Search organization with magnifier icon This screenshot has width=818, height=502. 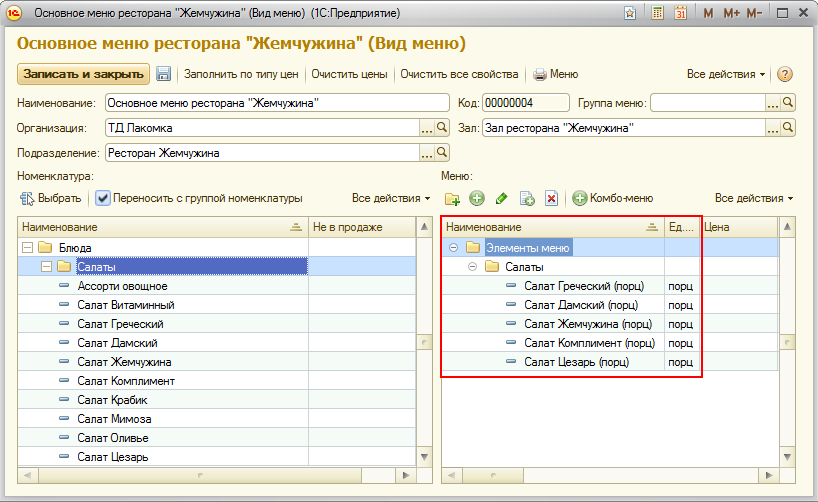pyautogui.click(x=443, y=128)
